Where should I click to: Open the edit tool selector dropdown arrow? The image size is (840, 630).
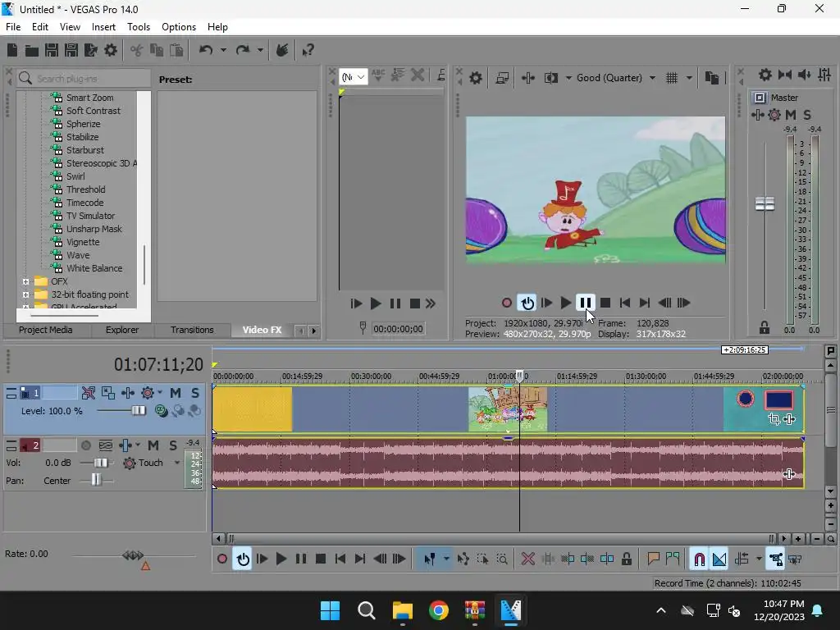tap(446, 559)
